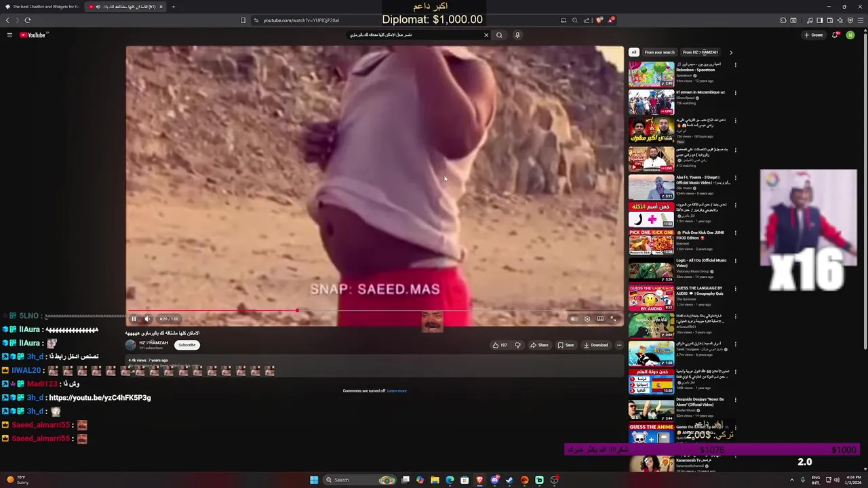The height and width of the screenshot is (488, 868).
Task: Toggle the autoplay switch in the player
Action: click(x=574, y=319)
